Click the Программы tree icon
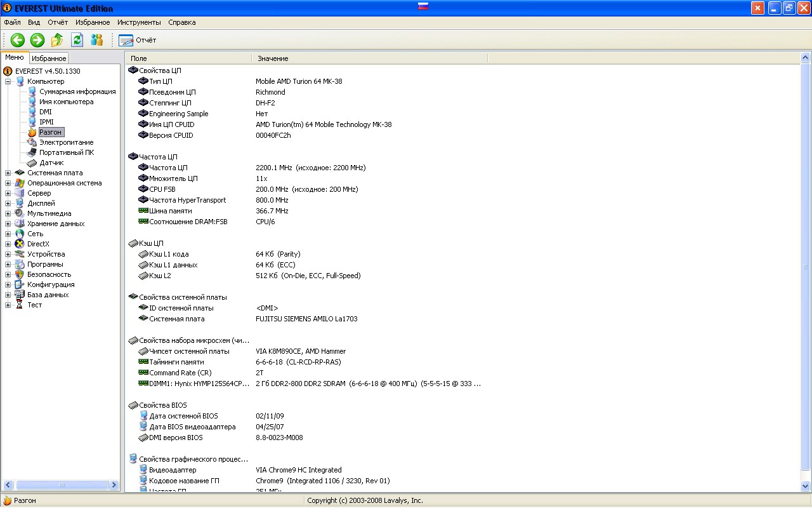The height and width of the screenshot is (508, 812). click(20, 264)
